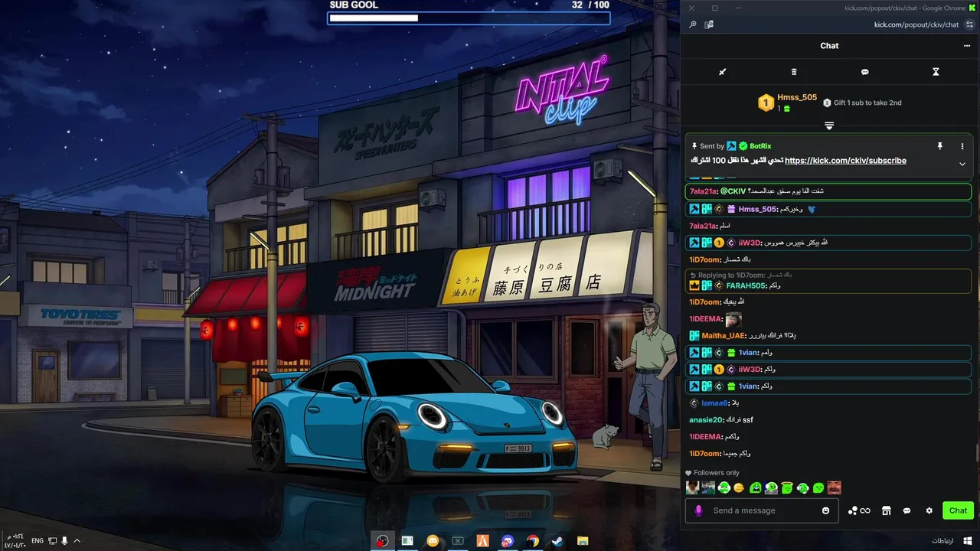The image size is (980, 551).
Task: Click the trash can clear chat icon
Action: [794, 72]
